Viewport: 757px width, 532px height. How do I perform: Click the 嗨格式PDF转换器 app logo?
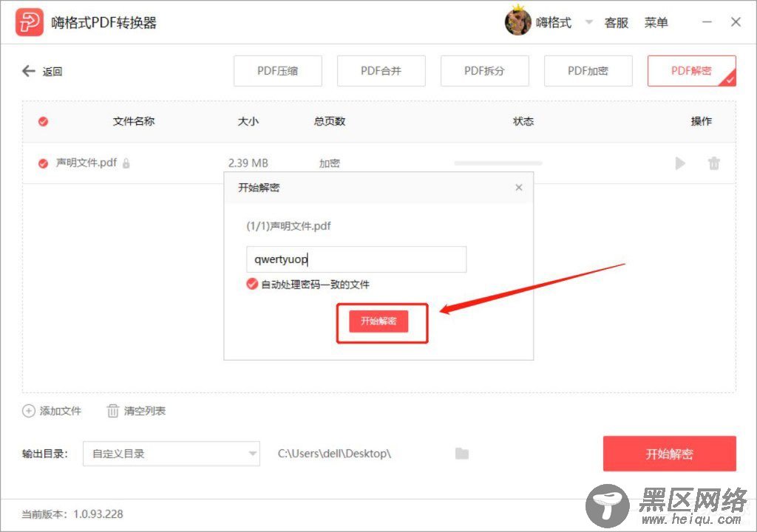[x=29, y=22]
